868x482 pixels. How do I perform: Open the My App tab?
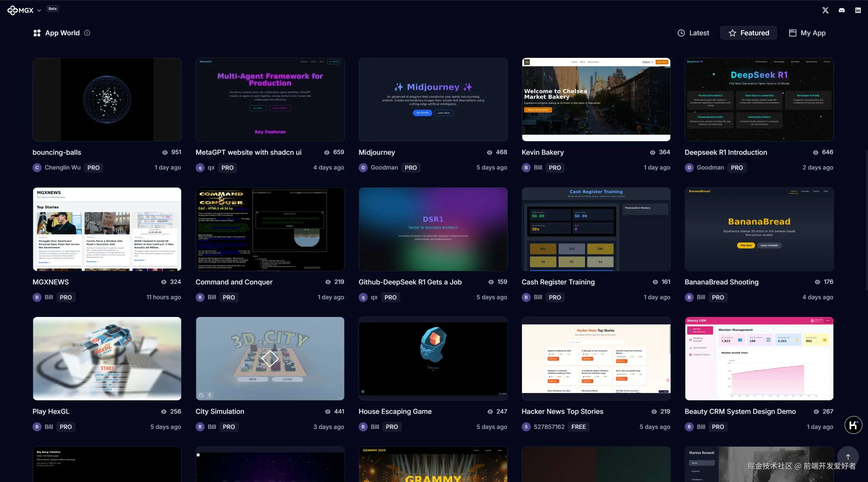point(807,33)
